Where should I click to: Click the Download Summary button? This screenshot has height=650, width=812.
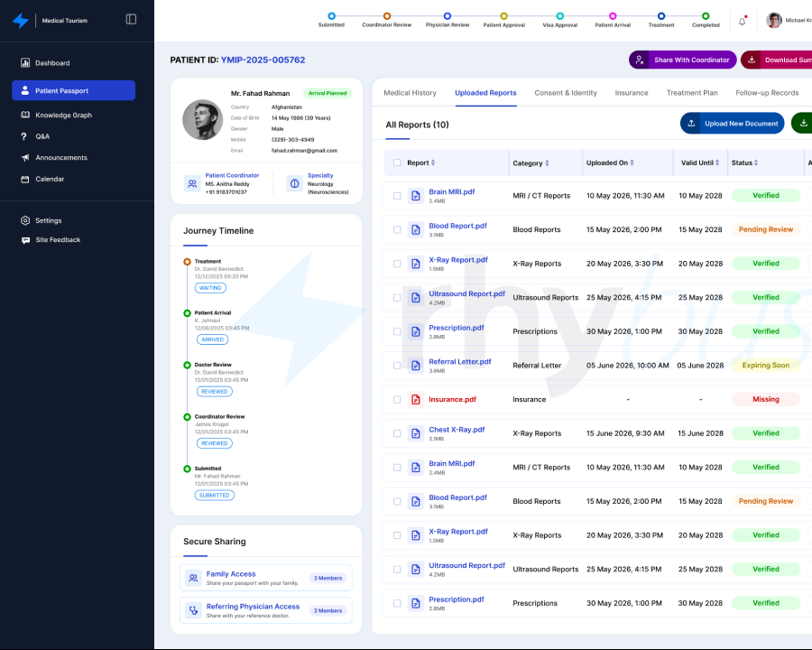coord(777,60)
